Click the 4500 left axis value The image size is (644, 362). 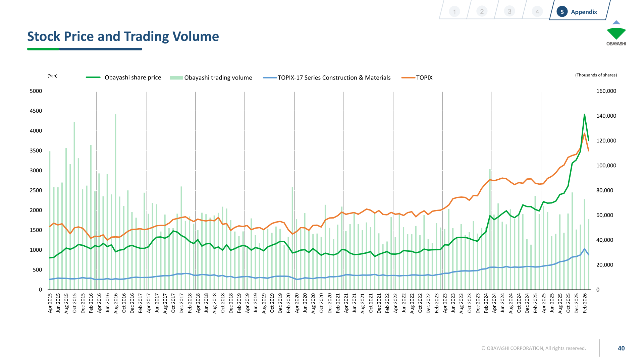(36, 111)
